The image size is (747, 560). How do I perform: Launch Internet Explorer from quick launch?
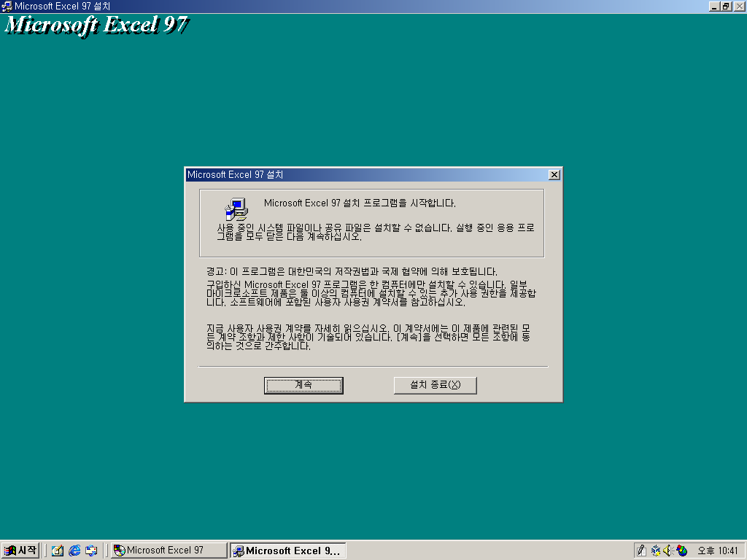[x=74, y=551]
